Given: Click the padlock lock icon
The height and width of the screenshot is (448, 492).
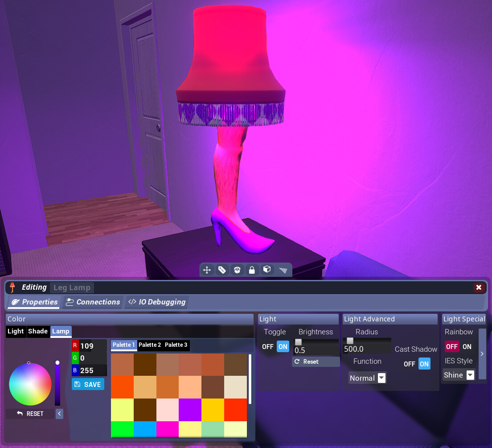Looking at the screenshot, I should tap(252, 270).
